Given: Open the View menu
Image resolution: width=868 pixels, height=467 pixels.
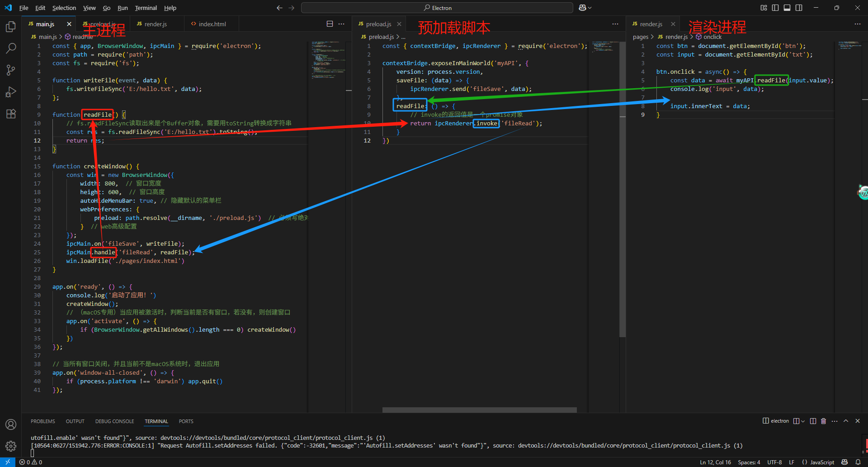Looking at the screenshot, I should (90, 8).
